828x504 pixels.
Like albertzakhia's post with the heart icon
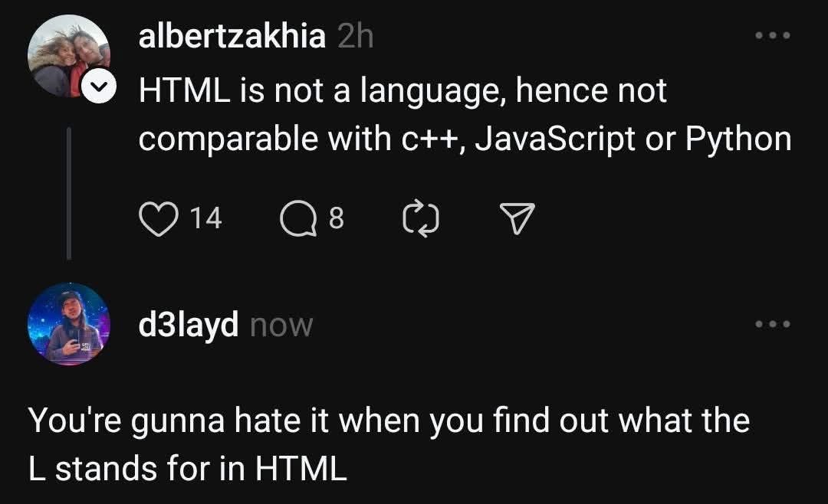pos(156,219)
